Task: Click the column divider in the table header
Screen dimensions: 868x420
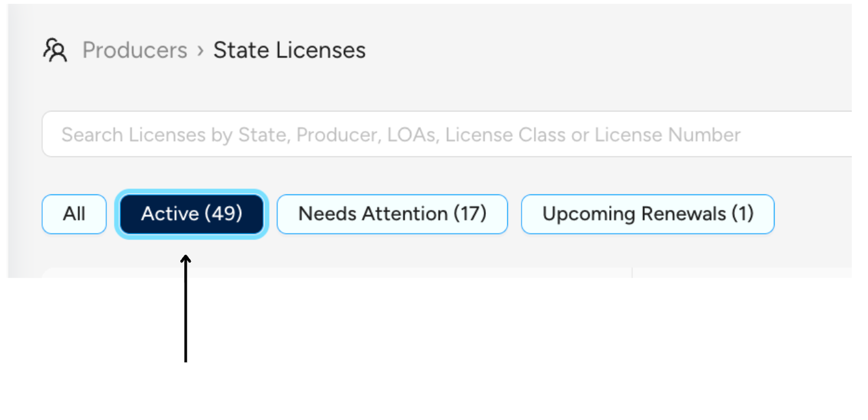Action: [x=631, y=272]
